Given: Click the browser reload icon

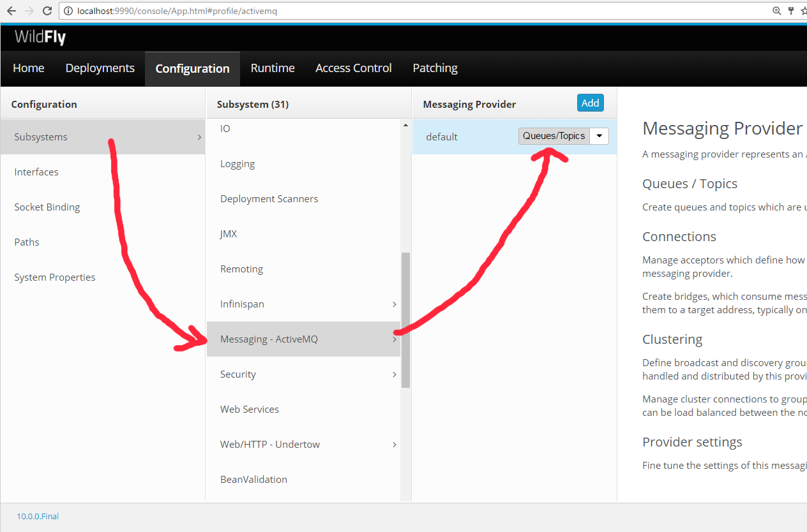Looking at the screenshot, I should tap(47, 11).
